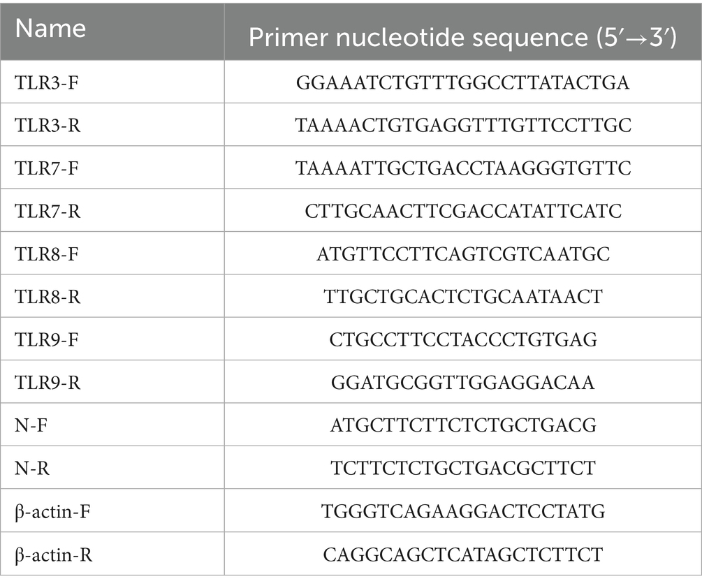Select the TLR8-F name cell
Screen dimensions: 702x588
click(47, 254)
